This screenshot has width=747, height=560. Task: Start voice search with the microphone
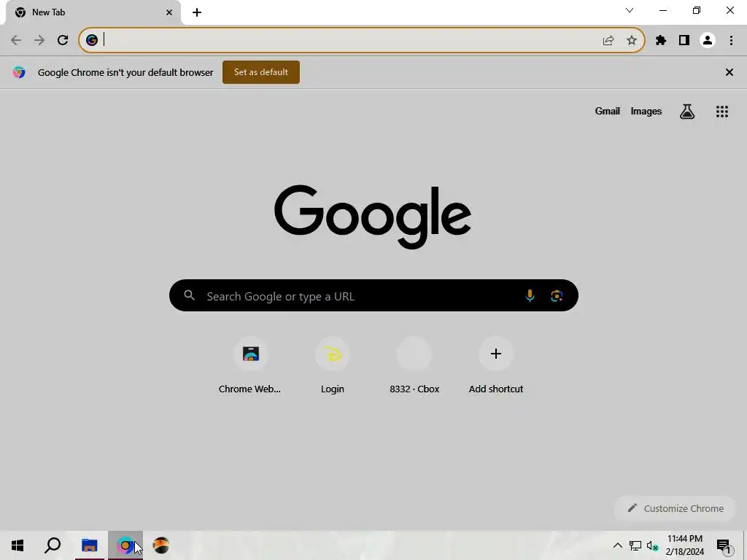click(530, 296)
